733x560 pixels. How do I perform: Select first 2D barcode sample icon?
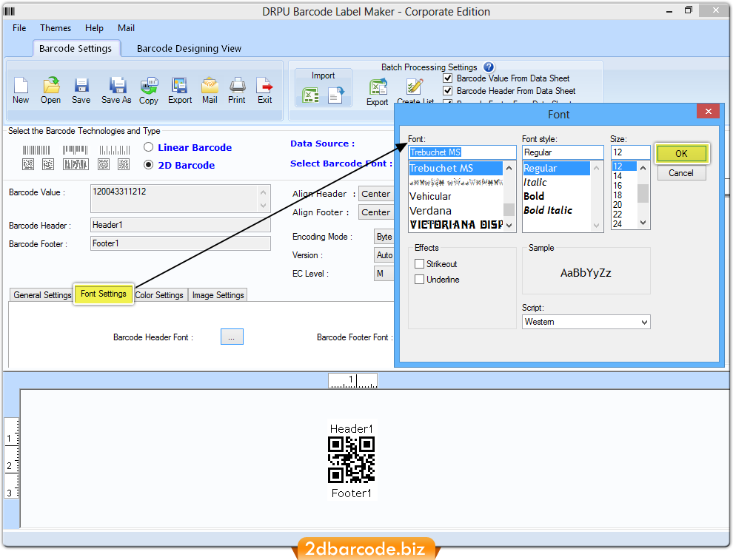pos(28,164)
